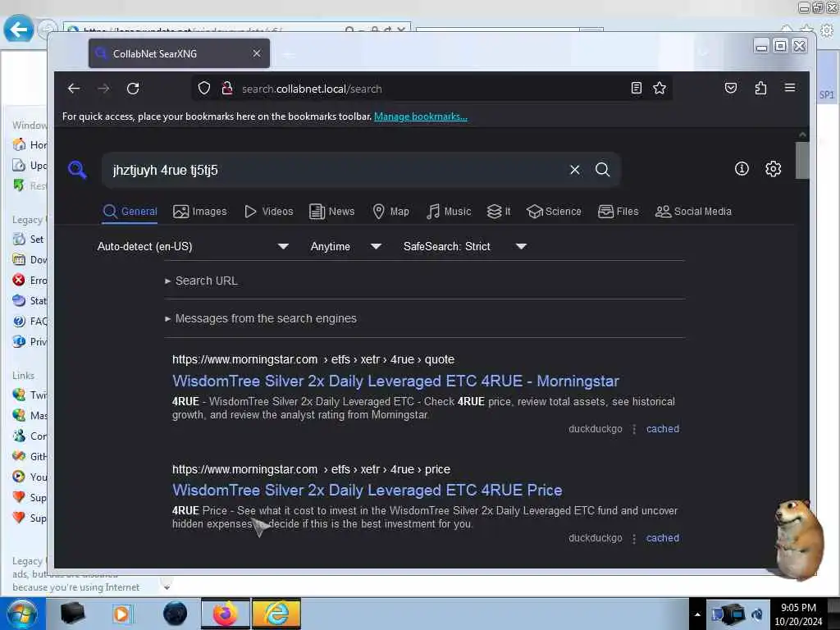
Task: Switch to Music search tab
Action: (x=449, y=212)
